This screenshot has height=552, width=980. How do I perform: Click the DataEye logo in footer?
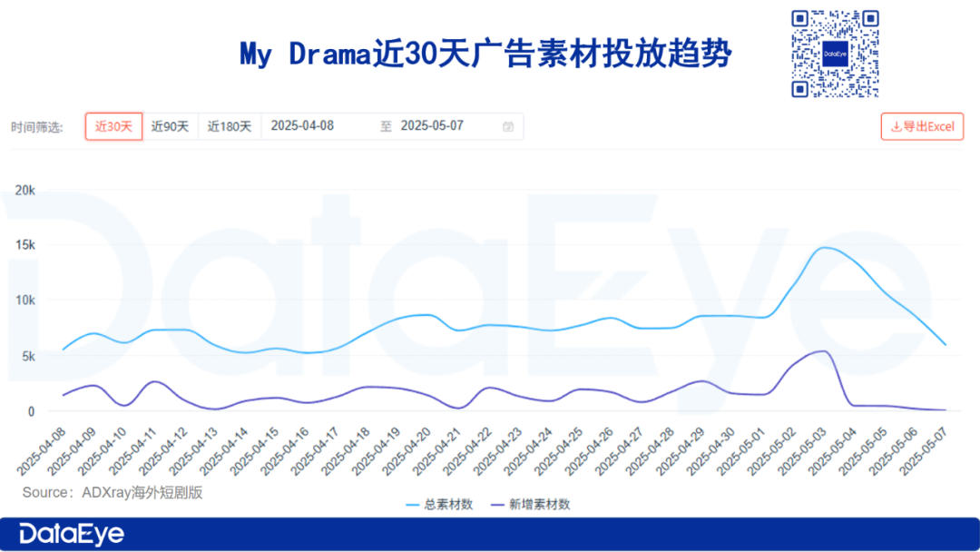72,534
